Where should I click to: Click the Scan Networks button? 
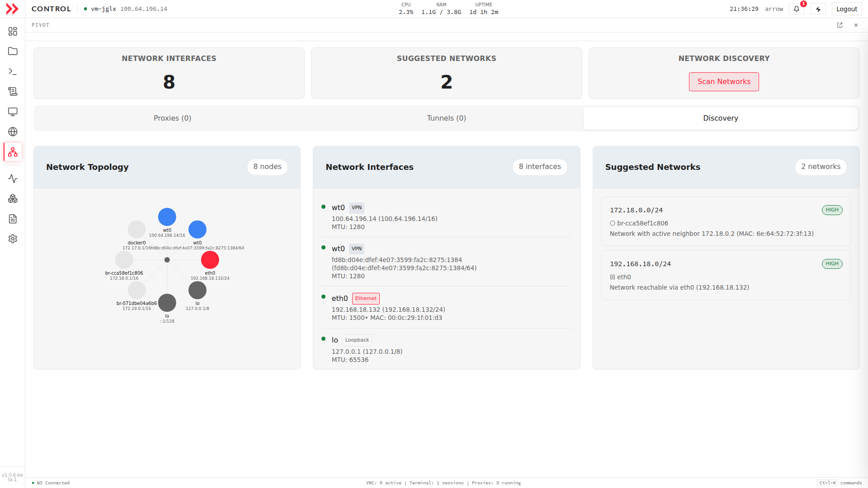[724, 82]
